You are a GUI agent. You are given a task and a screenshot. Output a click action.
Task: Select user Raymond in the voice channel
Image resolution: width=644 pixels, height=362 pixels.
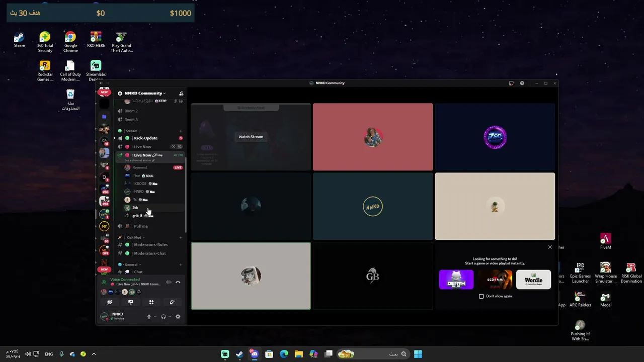click(x=153, y=167)
